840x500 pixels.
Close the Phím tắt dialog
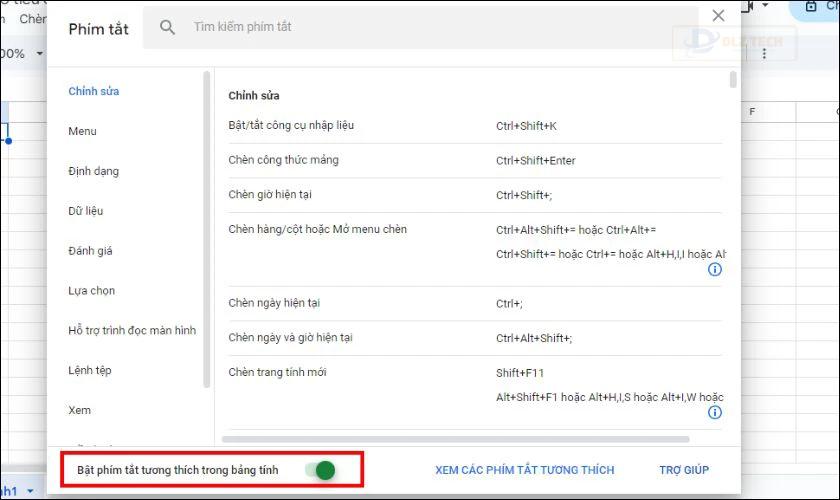click(718, 16)
